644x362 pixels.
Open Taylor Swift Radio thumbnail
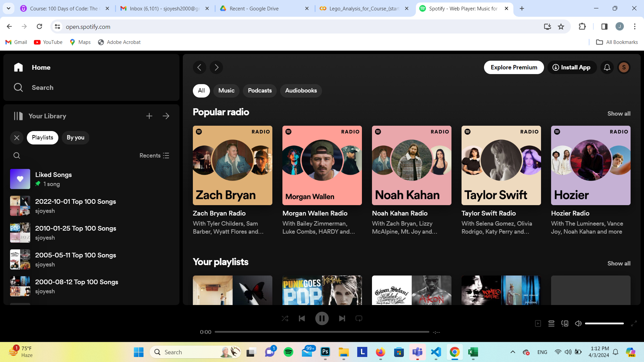tap(501, 165)
